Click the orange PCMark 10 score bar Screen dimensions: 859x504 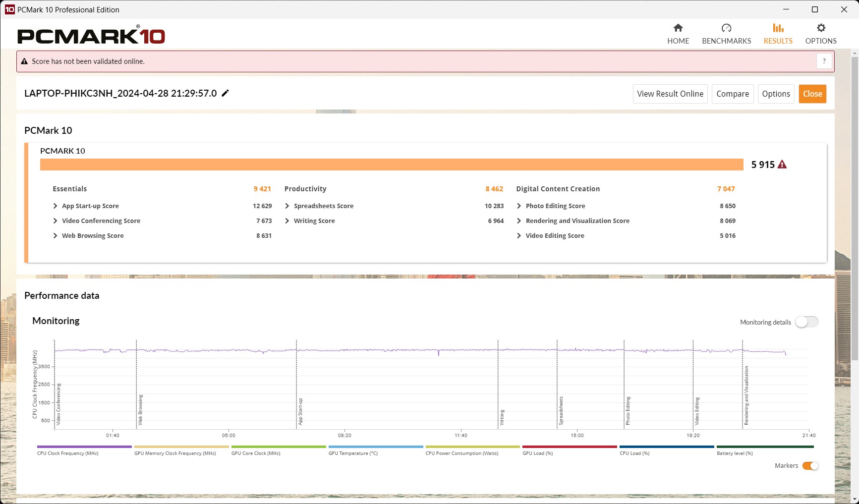point(392,165)
